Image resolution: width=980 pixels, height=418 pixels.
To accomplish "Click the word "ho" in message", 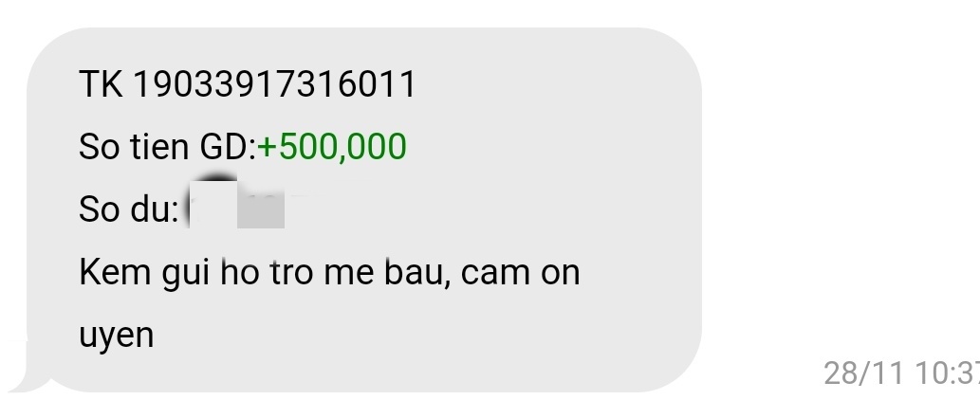I will pyautogui.click(x=240, y=272).
